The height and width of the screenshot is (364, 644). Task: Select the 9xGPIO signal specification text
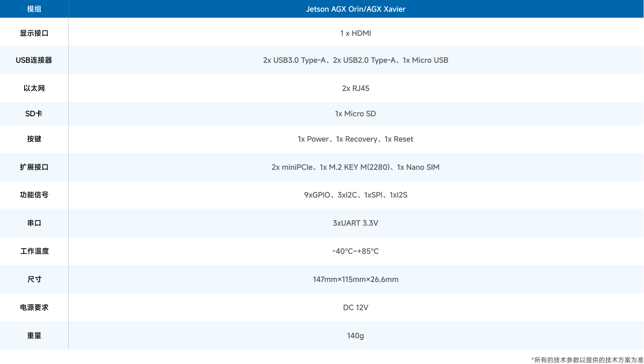pyautogui.click(x=356, y=195)
